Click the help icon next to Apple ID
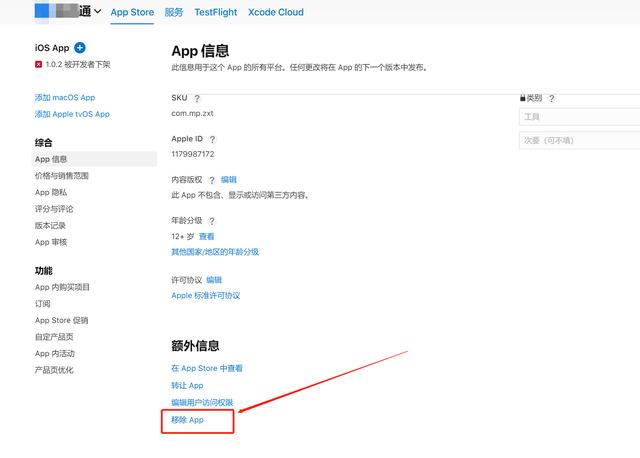This screenshot has height=458, width=640. pyautogui.click(x=212, y=139)
